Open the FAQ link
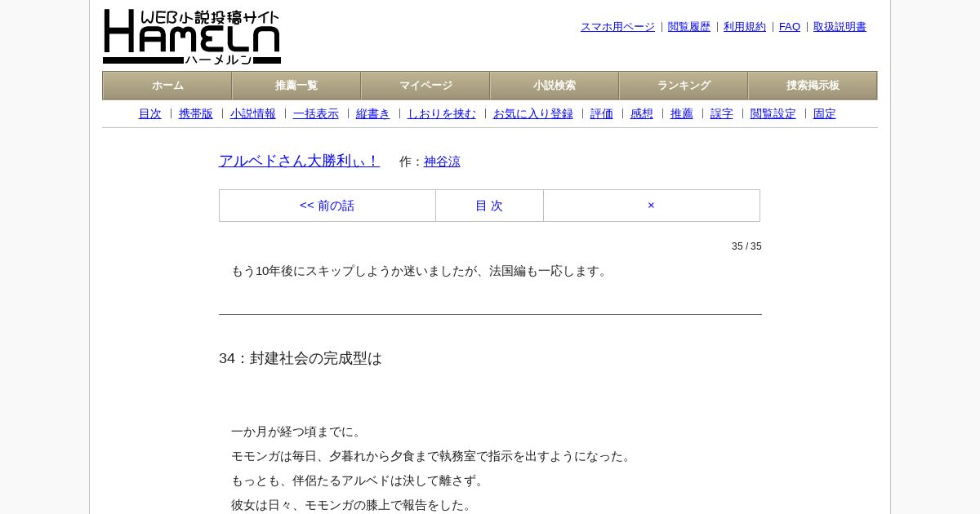The image size is (980, 514). tap(790, 27)
